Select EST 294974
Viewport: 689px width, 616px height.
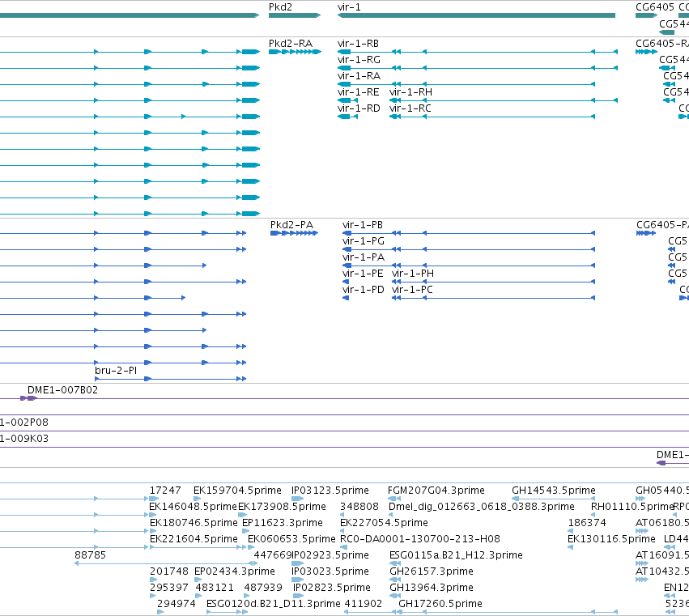(x=177, y=605)
